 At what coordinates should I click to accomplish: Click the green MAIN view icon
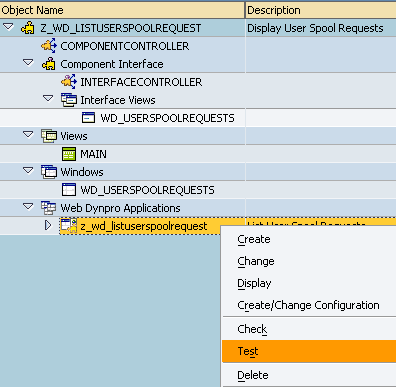pos(69,154)
